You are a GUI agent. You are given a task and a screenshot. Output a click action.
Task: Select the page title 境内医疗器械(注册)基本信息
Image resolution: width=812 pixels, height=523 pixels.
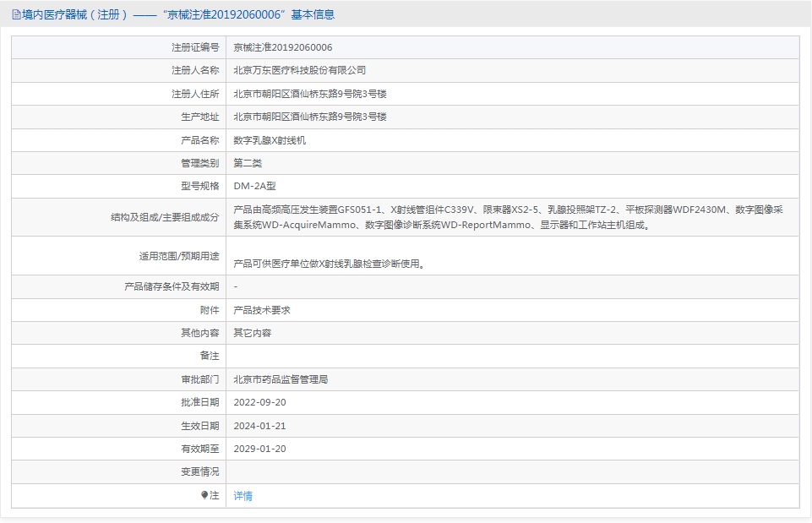tap(178, 14)
